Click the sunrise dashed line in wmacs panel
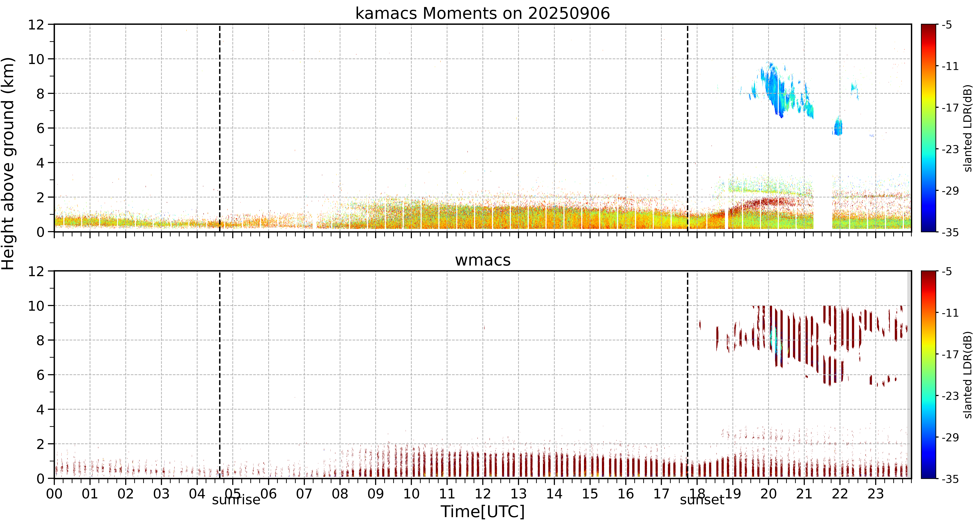 pyautogui.click(x=220, y=375)
